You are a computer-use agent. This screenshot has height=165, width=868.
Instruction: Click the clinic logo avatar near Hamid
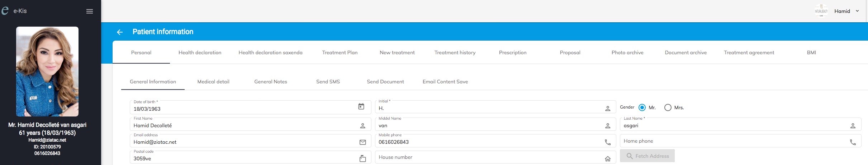tap(821, 11)
